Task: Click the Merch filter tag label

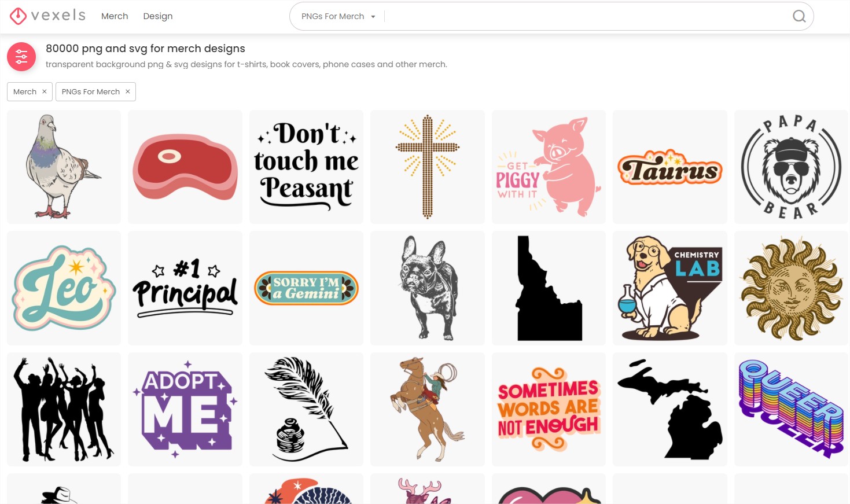Action: click(25, 91)
